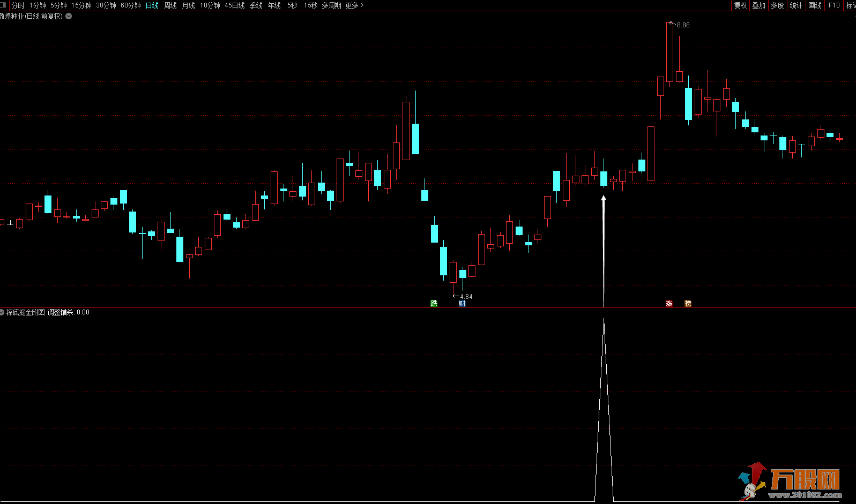Open the 多股 multi-stock view
856x504 pixels.
click(x=777, y=5)
